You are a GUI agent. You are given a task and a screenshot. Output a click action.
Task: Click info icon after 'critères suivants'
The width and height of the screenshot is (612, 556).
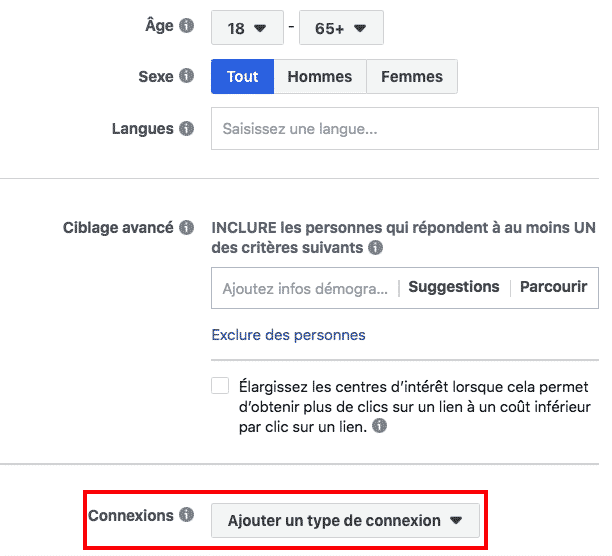pyautogui.click(x=375, y=247)
